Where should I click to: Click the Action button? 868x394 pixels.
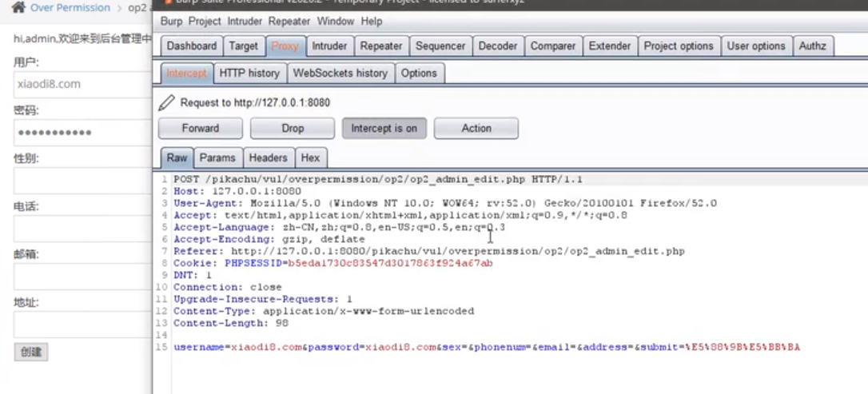click(x=476, y=129)
